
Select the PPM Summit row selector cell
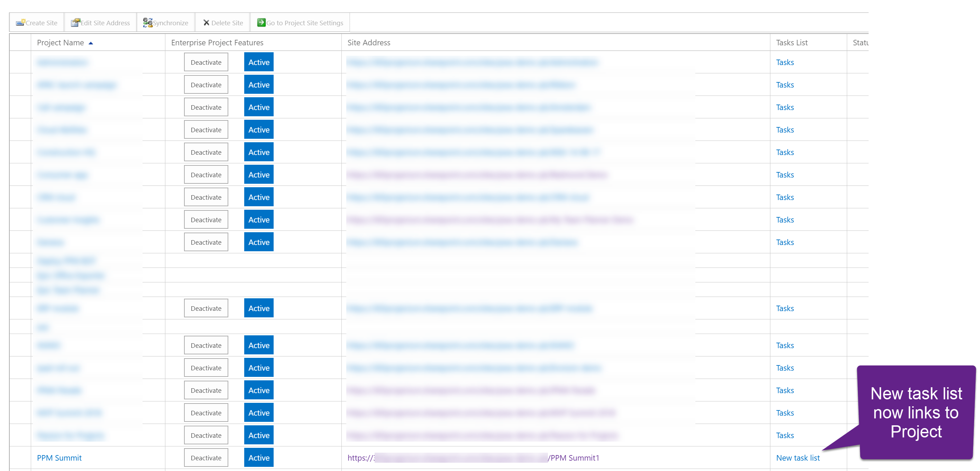point(20,458)
